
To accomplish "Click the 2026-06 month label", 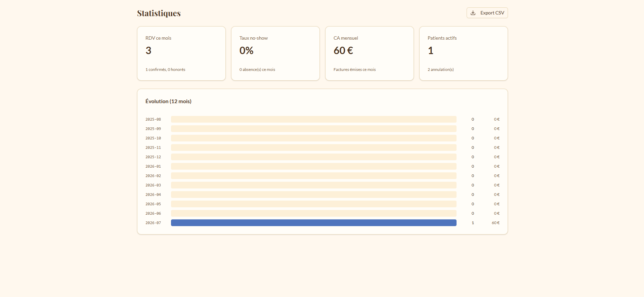I will (153, 213).
